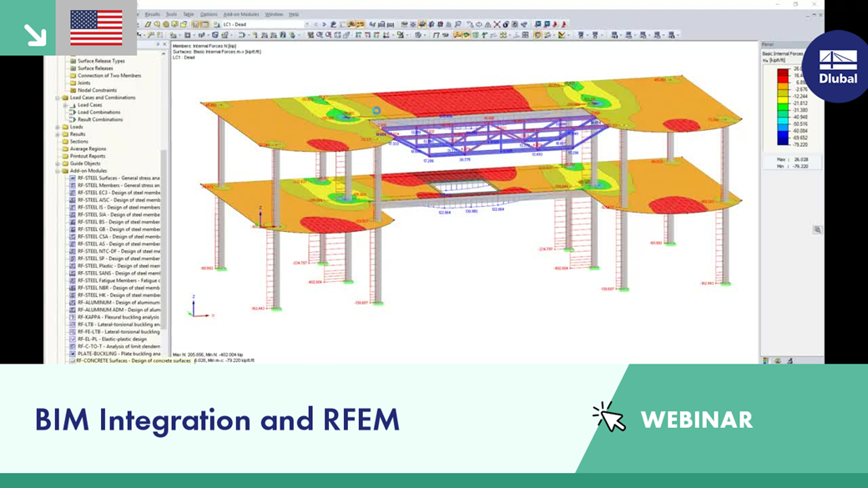This screenshot has height=488, width=868.
Task: Expand the Loads folder
Action: pyautogui.click(x=58, y=127)
